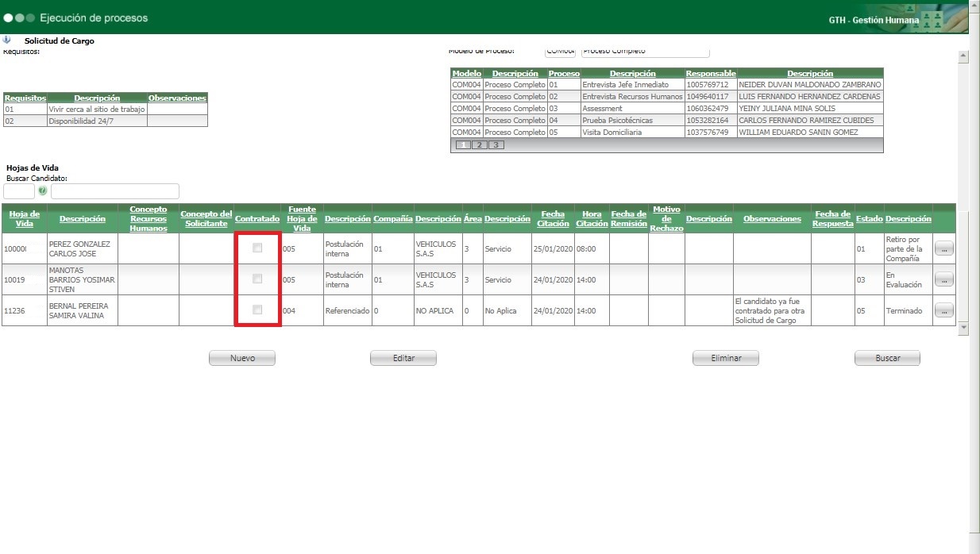The width and height of the screenshot is (980, 554).
Task: Click the Eliminar button
Action: coord(726,359)
